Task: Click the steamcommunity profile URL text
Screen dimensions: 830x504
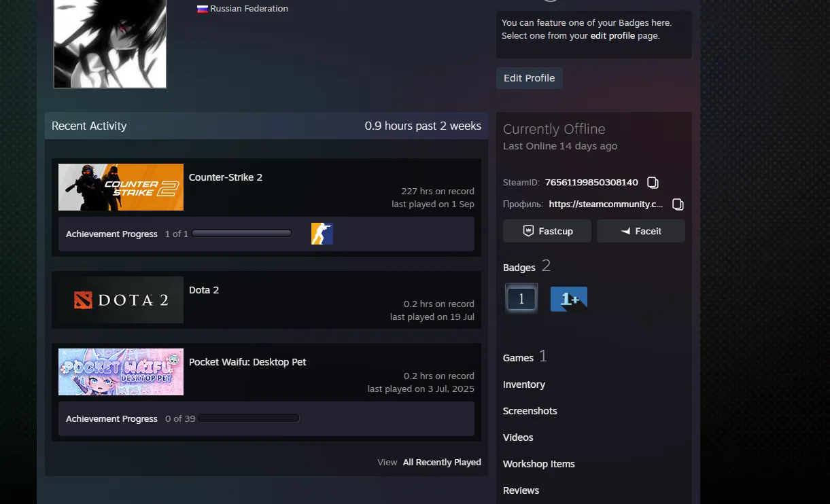Action: coord(606,204)
